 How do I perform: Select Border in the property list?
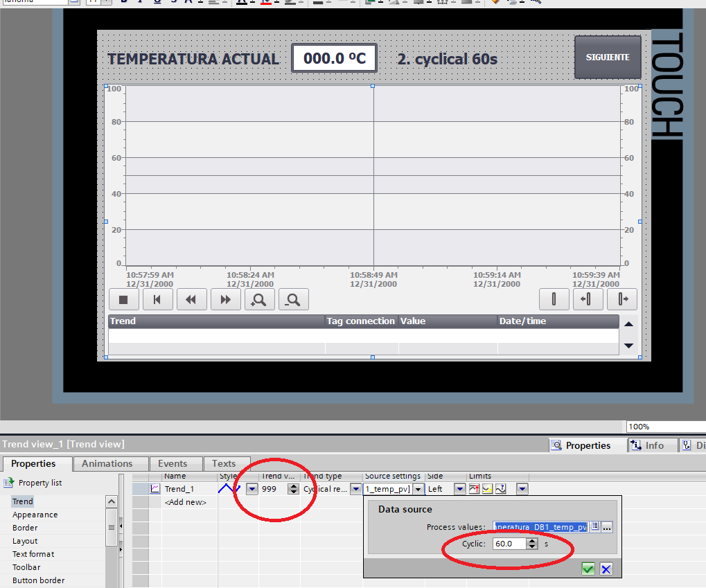pos(25,528)
